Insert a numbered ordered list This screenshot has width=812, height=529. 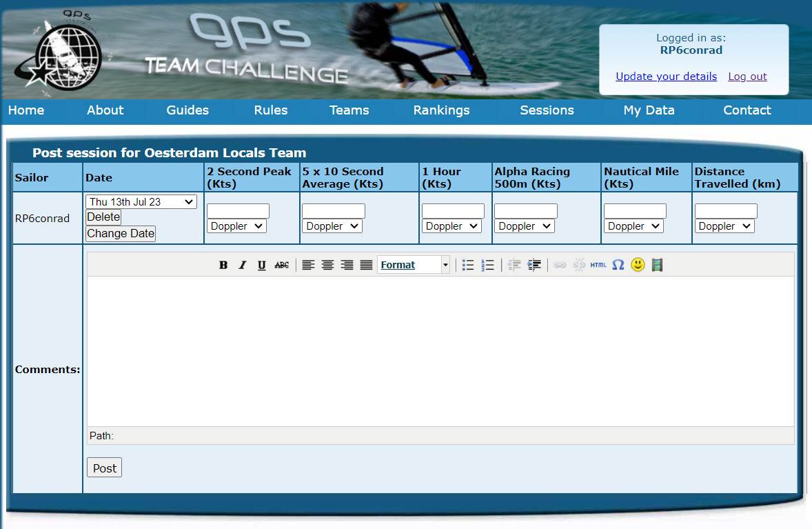point(487,266)
